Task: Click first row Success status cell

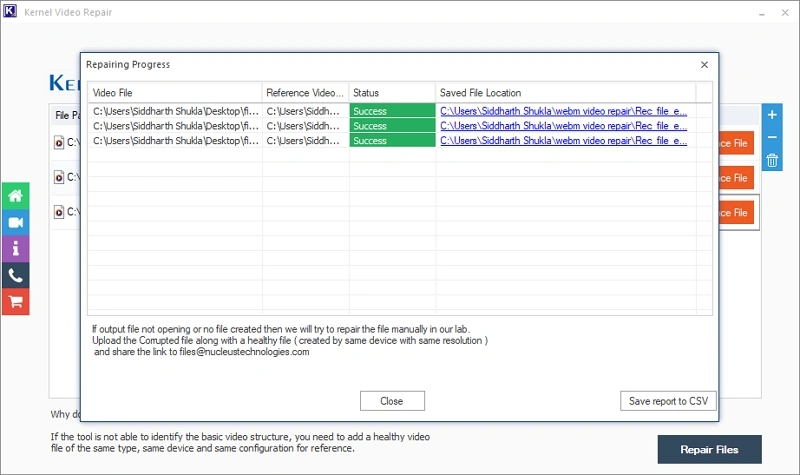Action: 392,111
